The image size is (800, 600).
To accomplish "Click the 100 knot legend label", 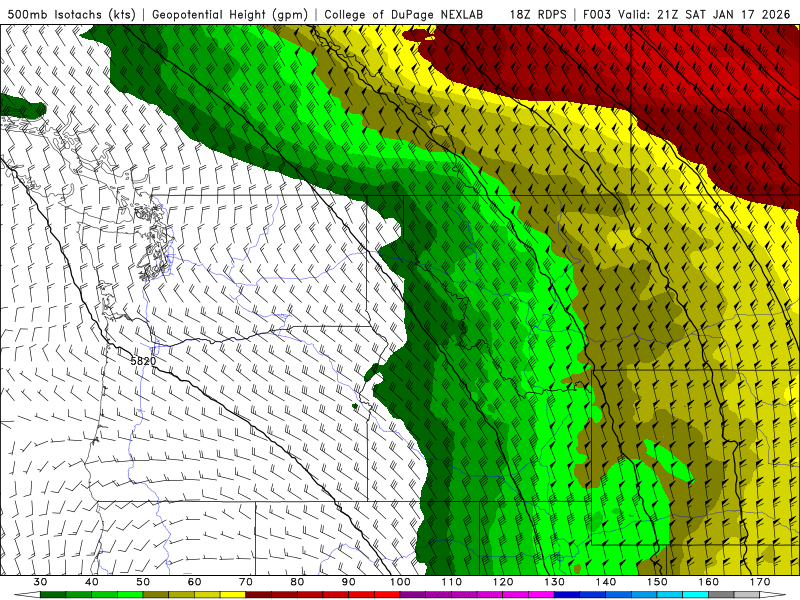I will [x=400, y=582].
